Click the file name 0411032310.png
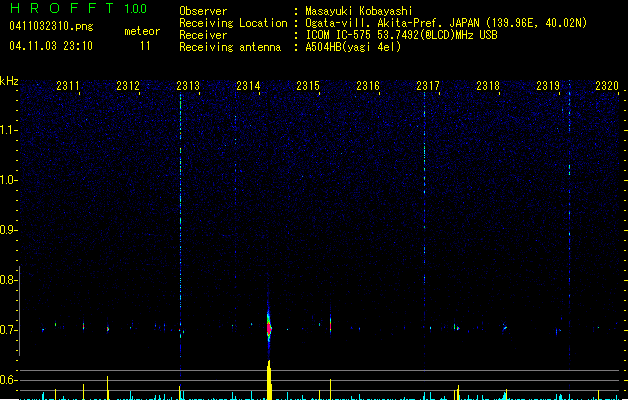Screen dimensions: 629x400 pos(51,26)
